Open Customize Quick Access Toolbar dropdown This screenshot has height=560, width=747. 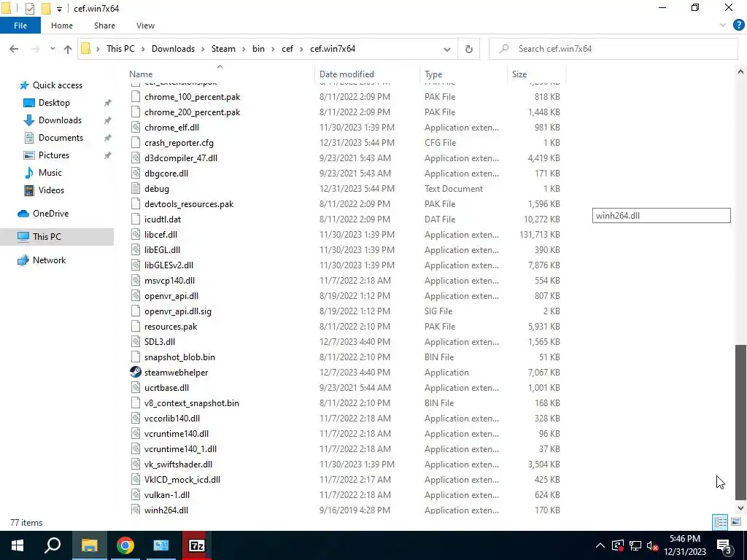(x=59, y=9)
